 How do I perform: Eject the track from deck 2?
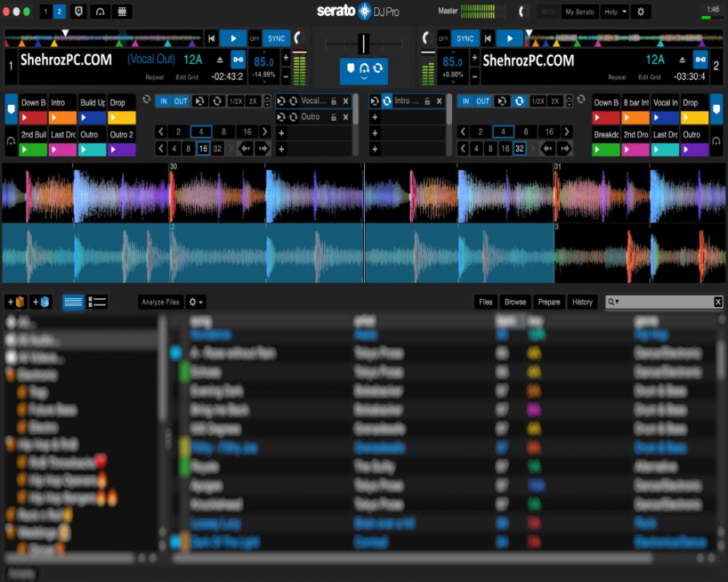(x=682, y=60)
